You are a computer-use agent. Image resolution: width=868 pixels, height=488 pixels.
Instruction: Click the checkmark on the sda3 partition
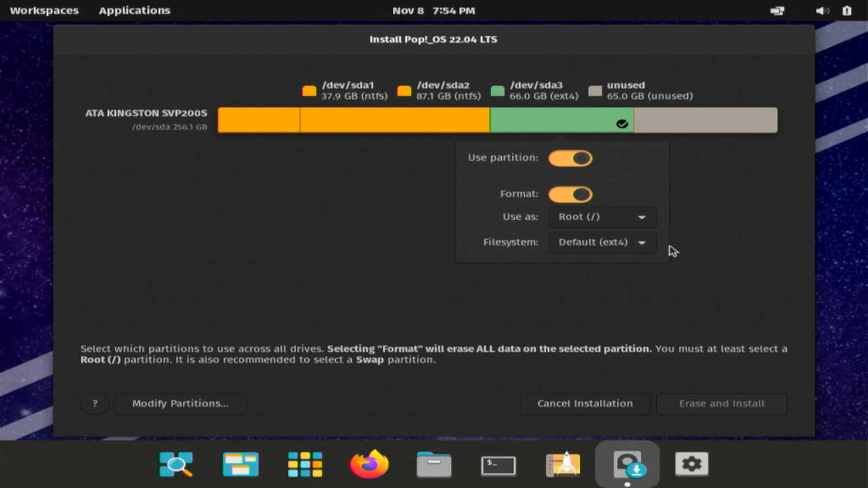(622, 124)
